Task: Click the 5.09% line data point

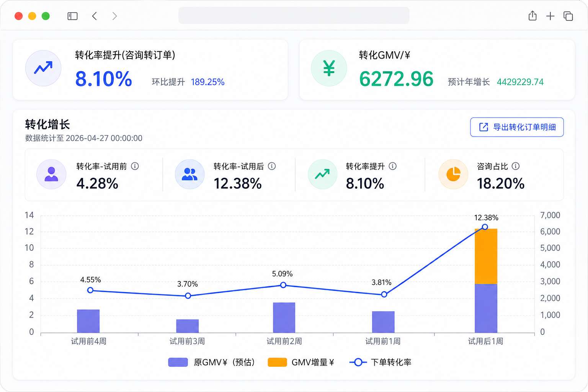Action: (x=283, y=285)
